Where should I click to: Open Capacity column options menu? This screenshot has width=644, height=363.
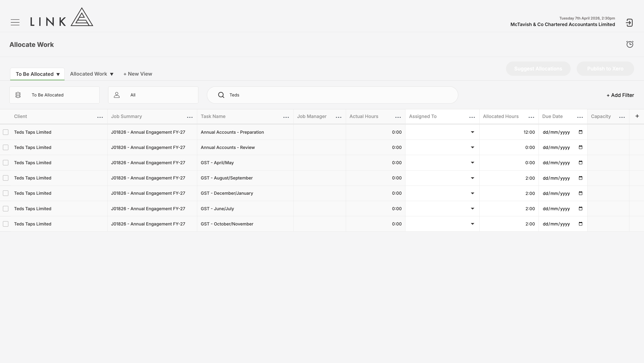622,117
